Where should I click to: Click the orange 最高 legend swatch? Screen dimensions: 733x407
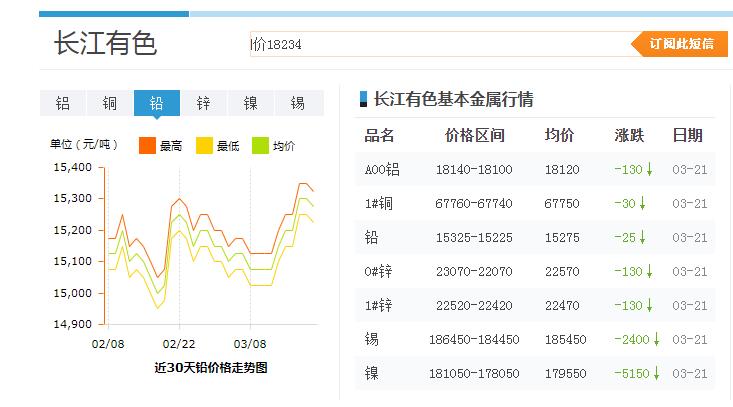tap(147, 145)
